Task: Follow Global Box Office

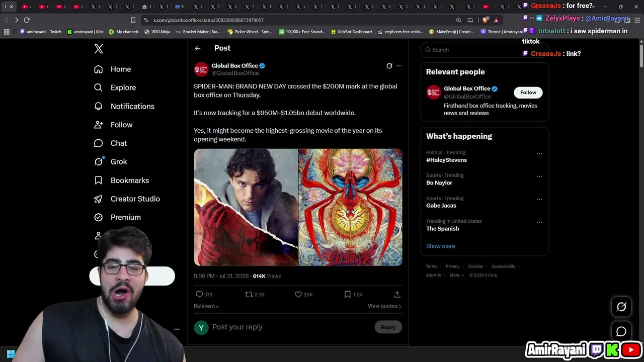Action: [528, 93]
